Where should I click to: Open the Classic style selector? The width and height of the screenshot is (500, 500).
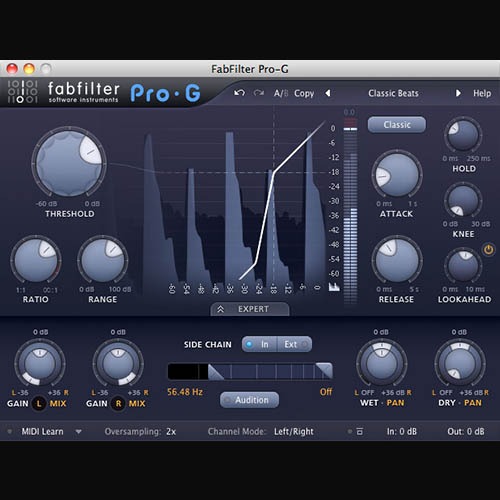tap(397, 125)
